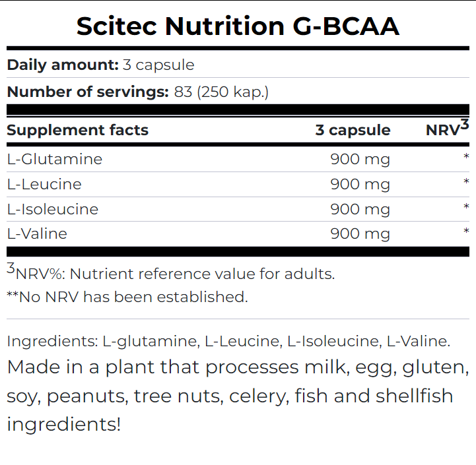Image resolution: width=476 pixels, height=465 pixels.
Task: Click the 'Number of servings:' label
Action: pos(88,92)
